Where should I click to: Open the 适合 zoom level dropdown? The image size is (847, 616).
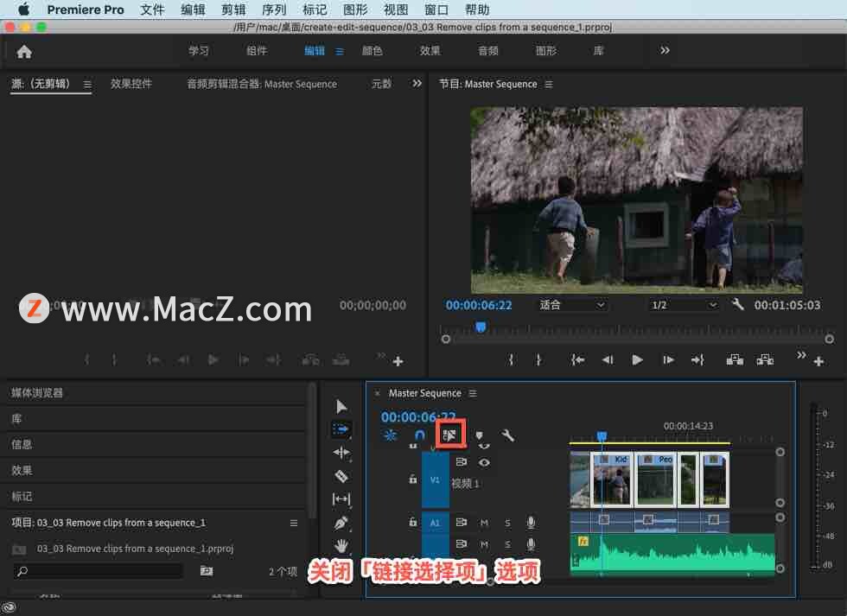[573, 305]
